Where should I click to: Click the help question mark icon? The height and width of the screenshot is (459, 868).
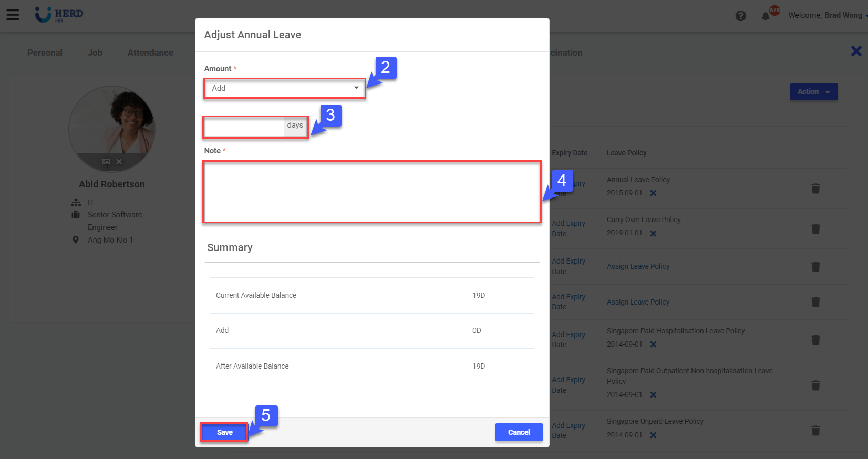[740, 16]
